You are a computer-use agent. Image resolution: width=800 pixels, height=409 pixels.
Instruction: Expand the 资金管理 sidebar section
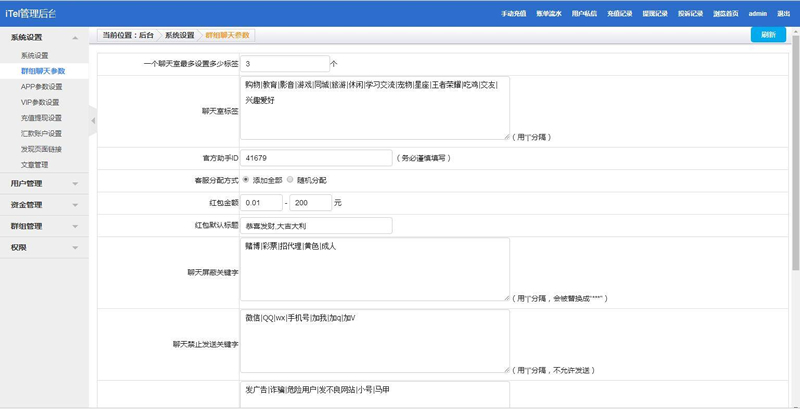(x=45, y=204)
